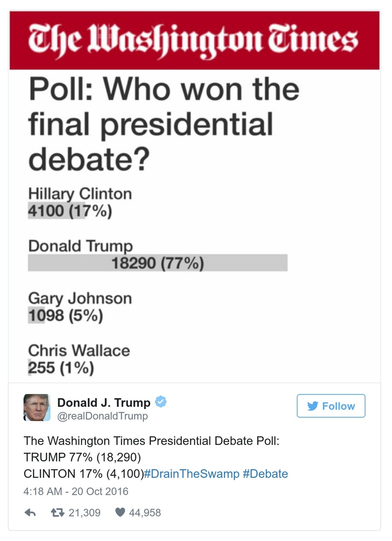Click the reply arrow icon below the tweet
Viewport: 392px width, 541px height.
[x=31, y=512]
